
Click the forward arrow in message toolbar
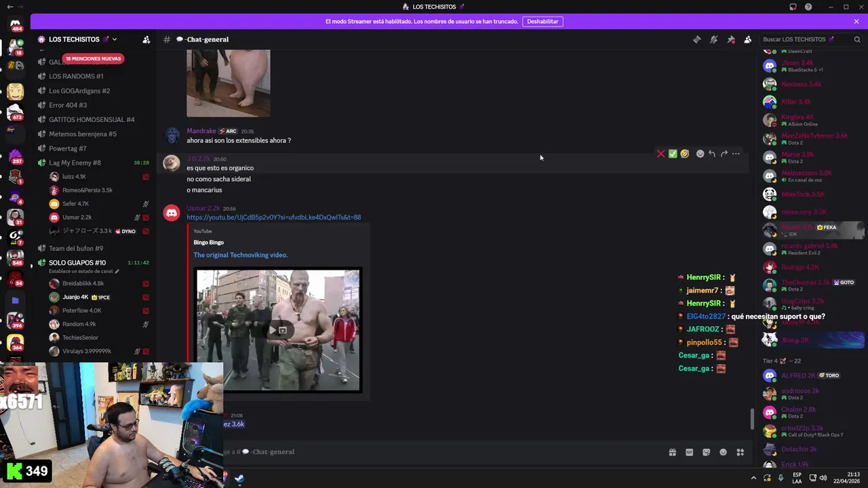724,154
